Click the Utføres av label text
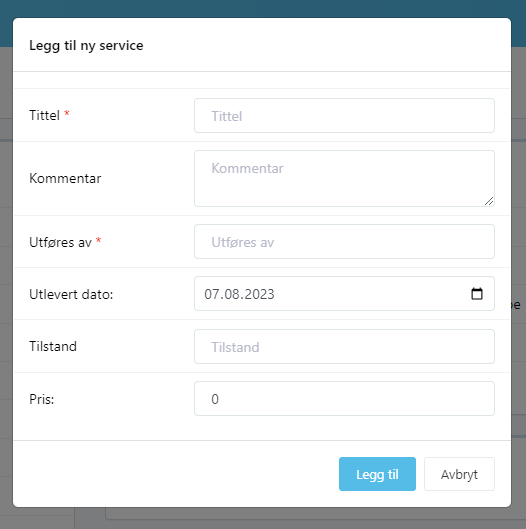Viewport: 526px width, 529px height. click(60, 242)
